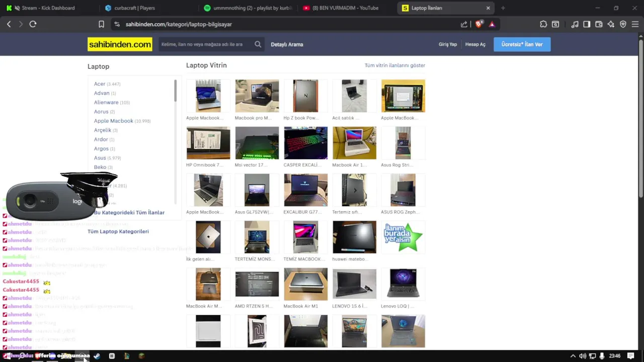The height and width of the screenshot is (362, 644).
Task: Click the microphone tray icon
Action: pyautogui.click(x=602, y=356)
